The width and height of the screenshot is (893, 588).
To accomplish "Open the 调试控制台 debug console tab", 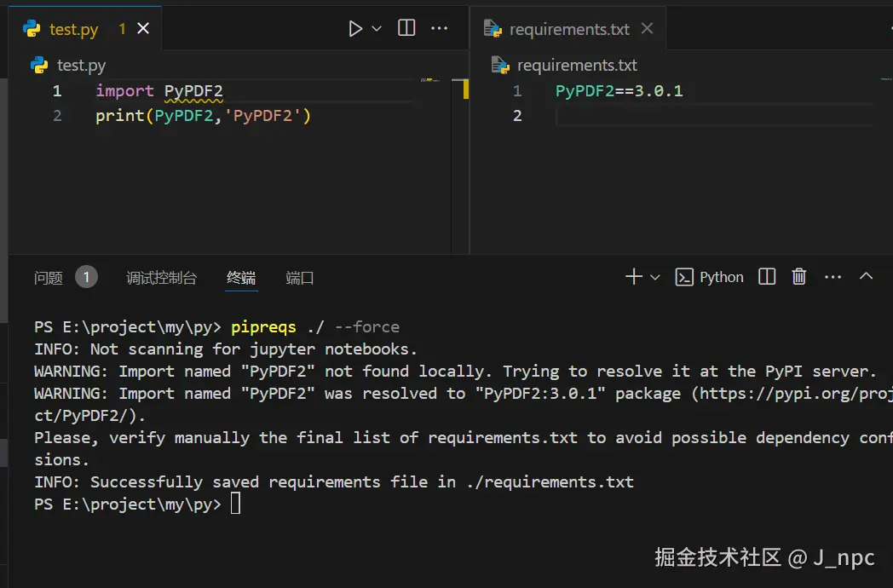I will pyautogui.click(x=162, y=278).
